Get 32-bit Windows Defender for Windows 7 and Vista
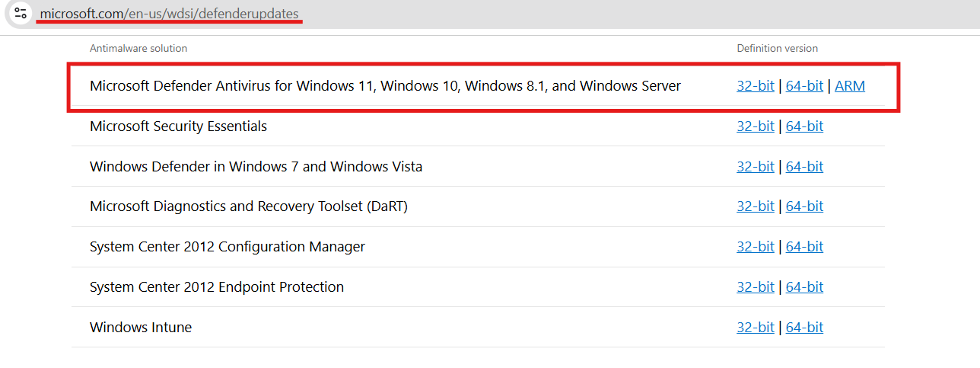The image size is (980, 368). [755, 167]
